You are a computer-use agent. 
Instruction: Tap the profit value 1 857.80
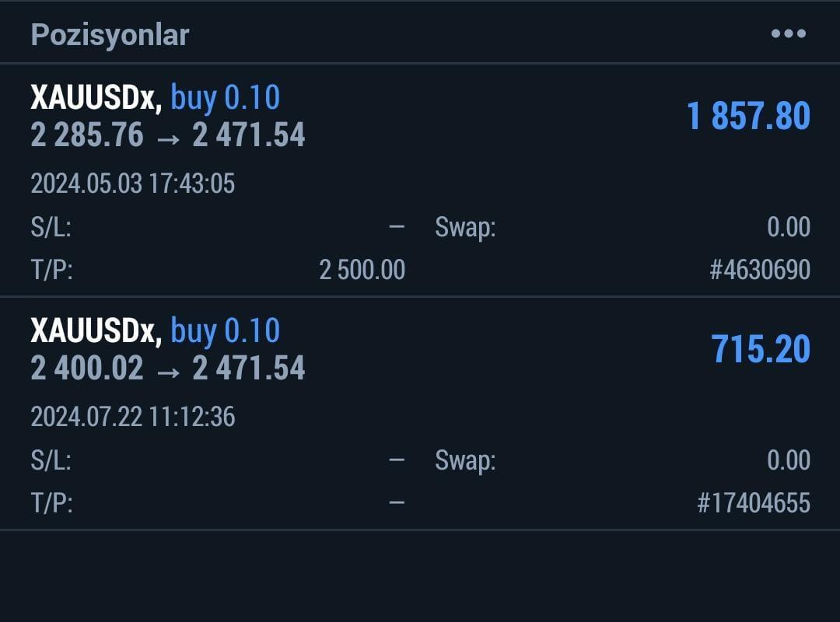tap(748, 115)
